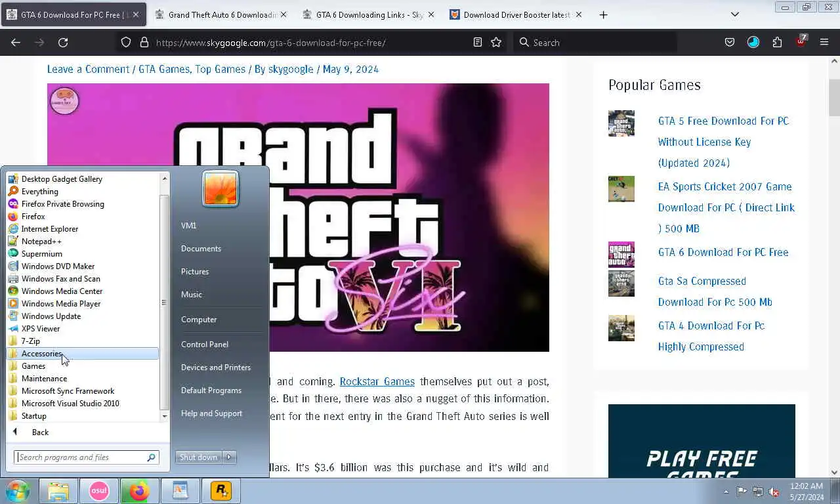
Task: Launch Firefox from Start menu list
Action: [83, 217]
